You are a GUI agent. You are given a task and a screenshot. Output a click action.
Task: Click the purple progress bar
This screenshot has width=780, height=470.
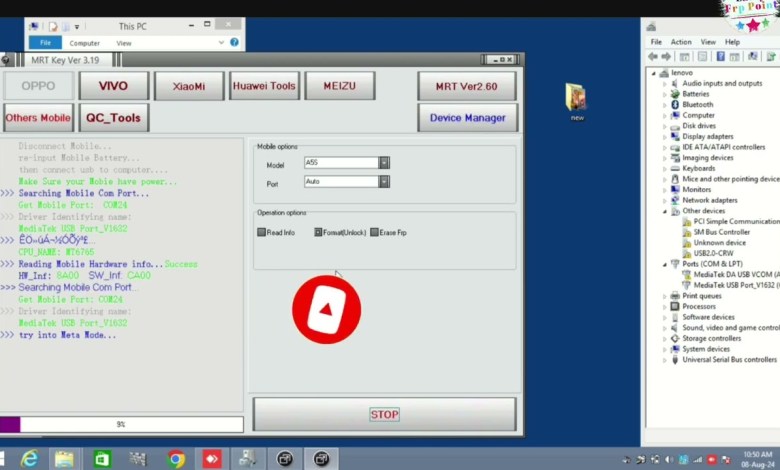[x=10, y=424]
